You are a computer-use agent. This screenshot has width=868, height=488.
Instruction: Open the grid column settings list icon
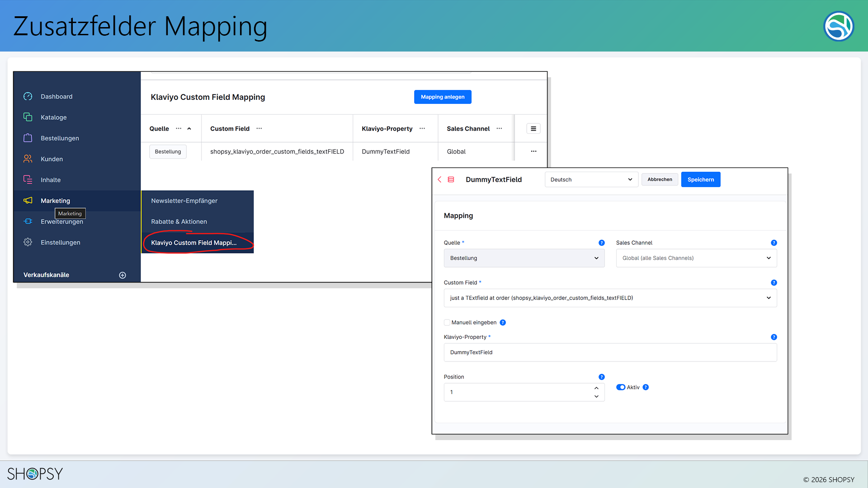coord(533,129)
